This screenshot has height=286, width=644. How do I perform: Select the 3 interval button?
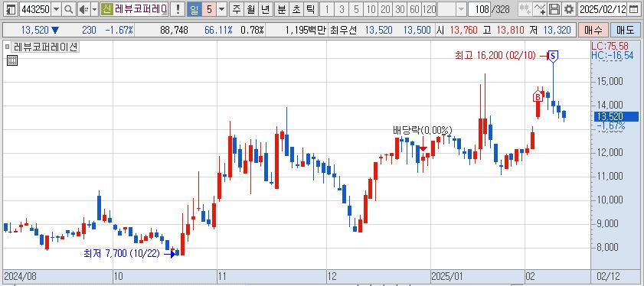pos(342,9)
